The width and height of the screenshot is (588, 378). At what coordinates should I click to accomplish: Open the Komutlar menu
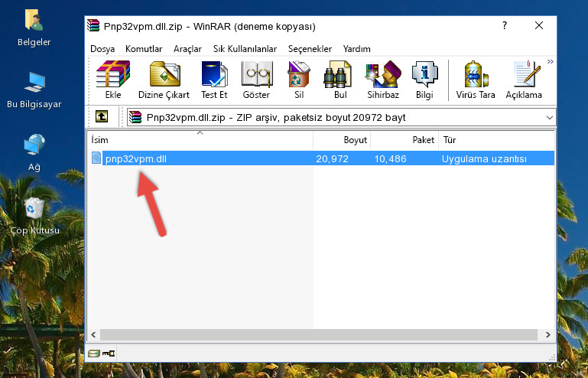click(144, 49)
